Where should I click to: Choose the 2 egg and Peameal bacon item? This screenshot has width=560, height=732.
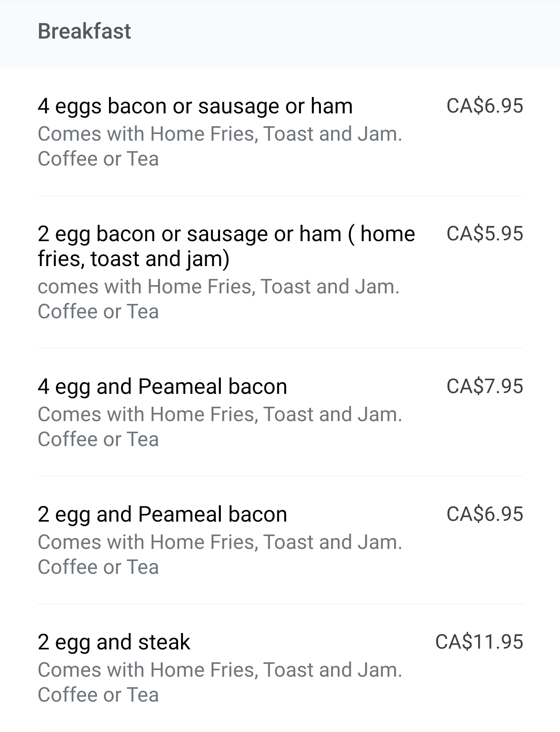(162, 514)
